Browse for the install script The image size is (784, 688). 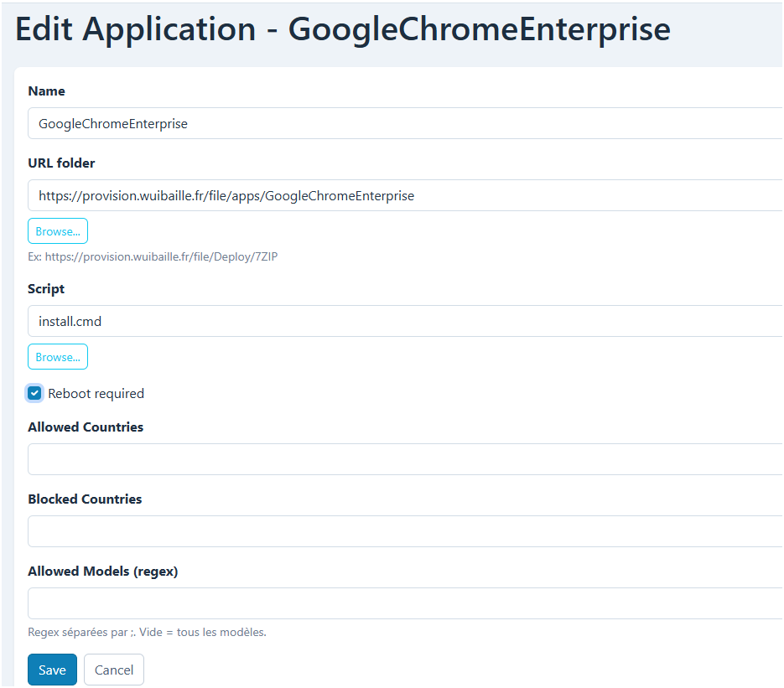[58, 357]
